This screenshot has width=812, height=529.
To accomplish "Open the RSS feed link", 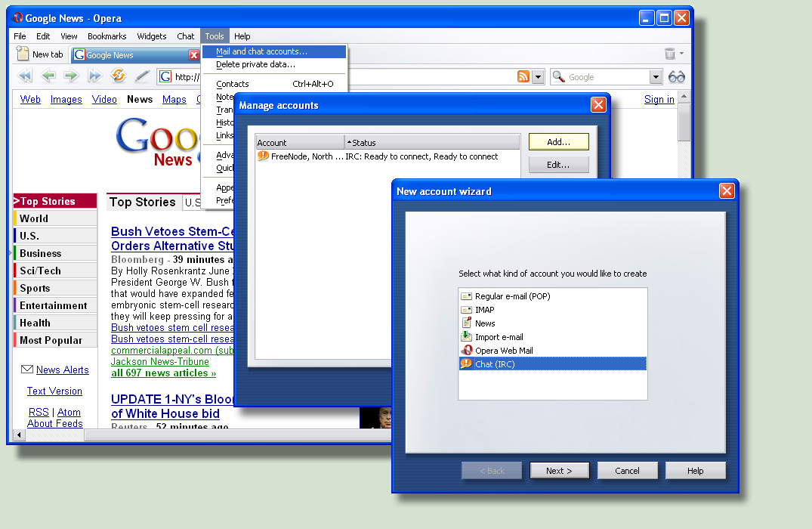I will click(39, 412).
